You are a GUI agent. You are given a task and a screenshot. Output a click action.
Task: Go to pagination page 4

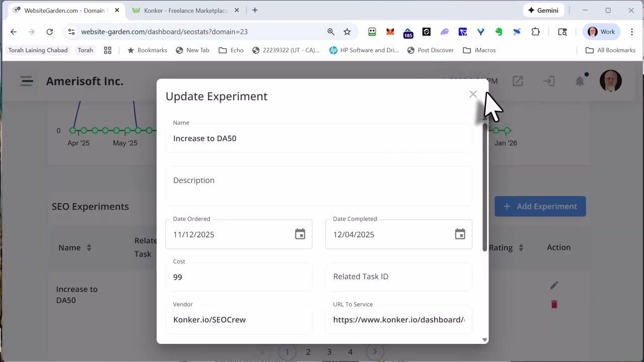click(x=350, y=352)
